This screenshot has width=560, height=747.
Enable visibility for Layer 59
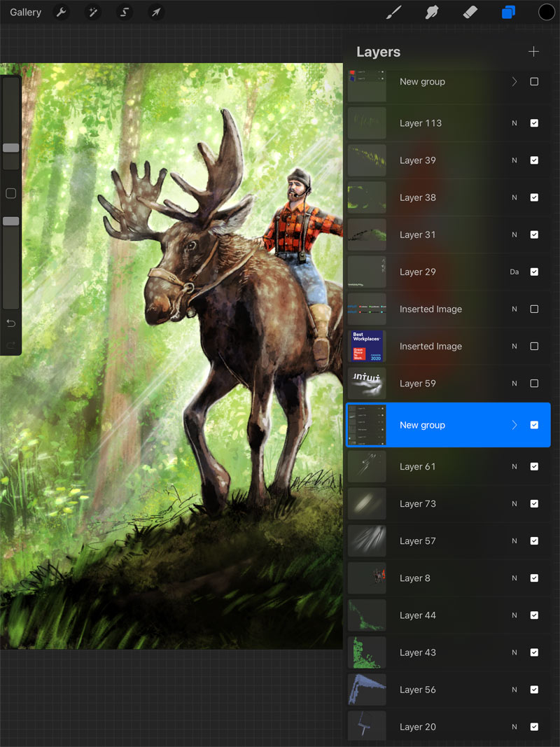coord(535,383)
